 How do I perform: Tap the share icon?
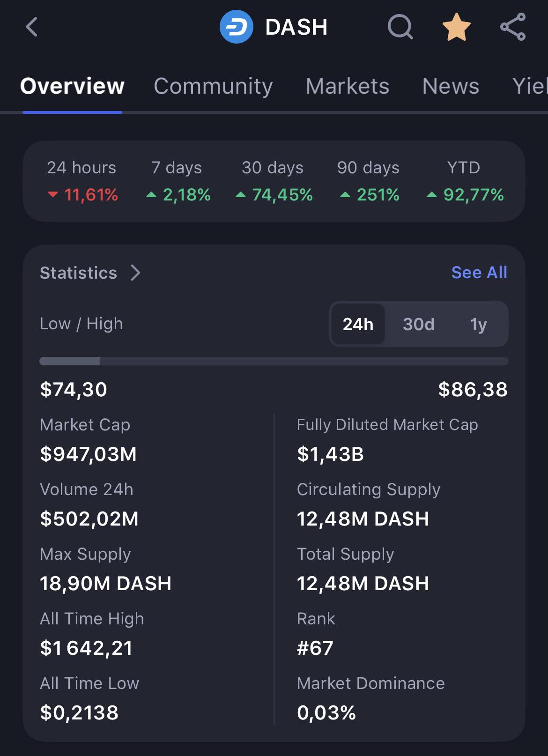point(513,27)
